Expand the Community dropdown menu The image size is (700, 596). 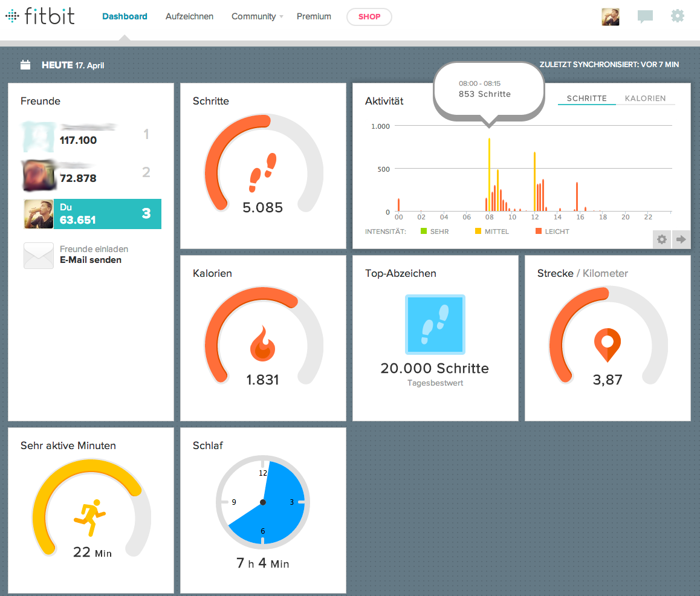pyautogui.click(x=257, y=17)
